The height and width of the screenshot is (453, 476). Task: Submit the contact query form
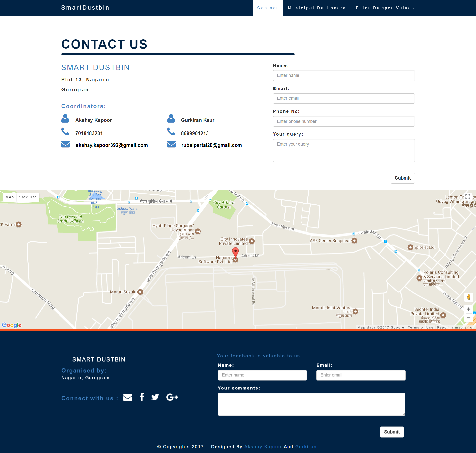402,178
